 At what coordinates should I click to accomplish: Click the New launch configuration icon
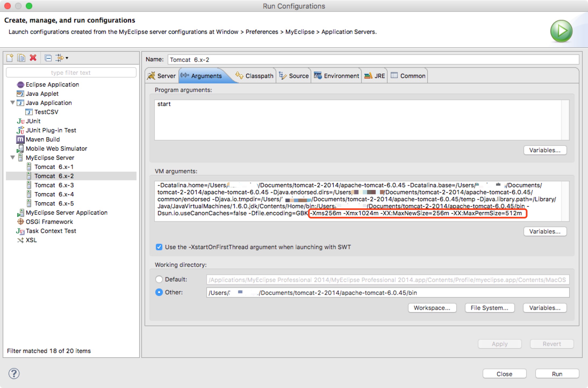tap(10, 58)
